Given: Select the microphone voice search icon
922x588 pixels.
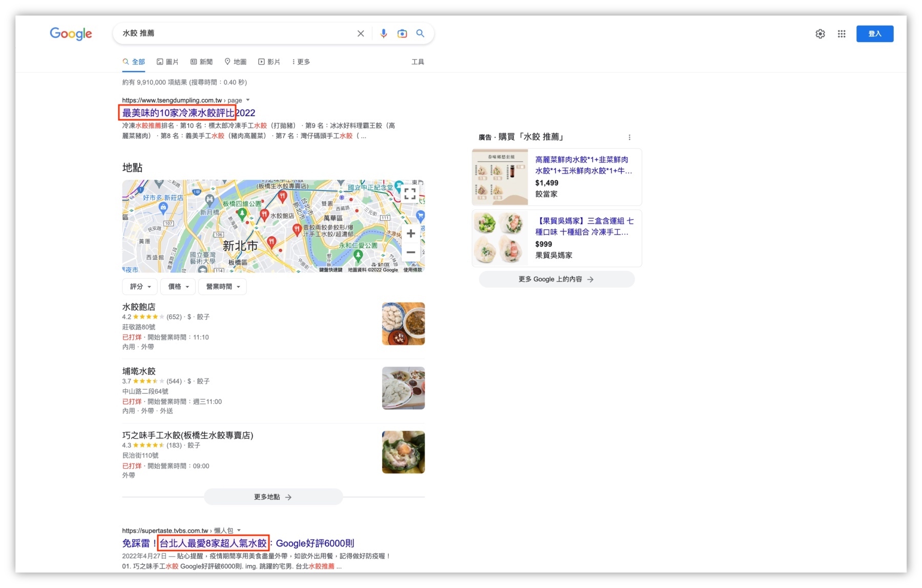Looking at the screenshot, I should coord(383,33).
